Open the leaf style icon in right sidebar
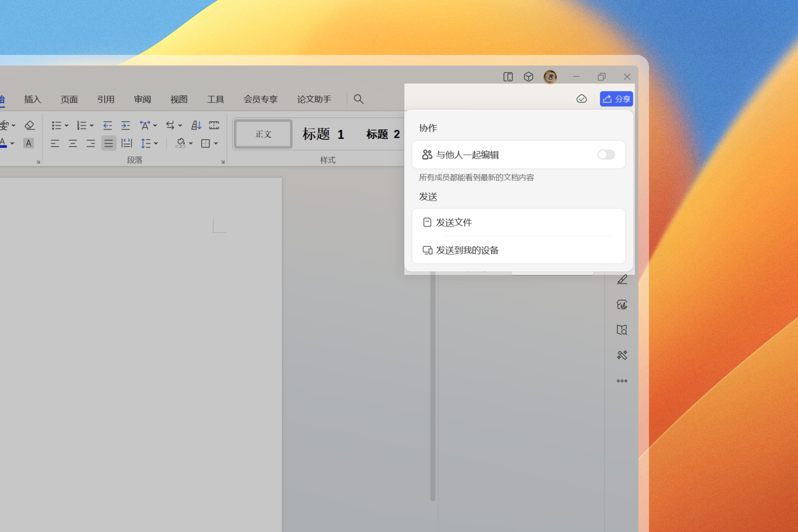798x532 pixels. (x=622, y=304)
